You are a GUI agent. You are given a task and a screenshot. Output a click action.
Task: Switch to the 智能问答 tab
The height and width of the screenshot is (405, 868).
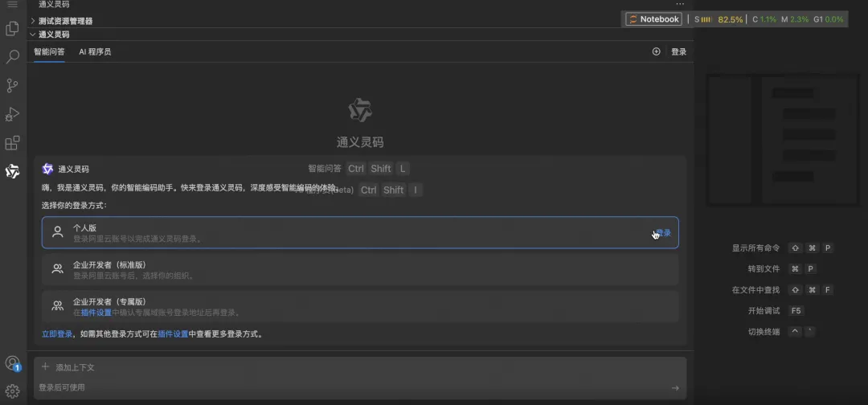49,51
